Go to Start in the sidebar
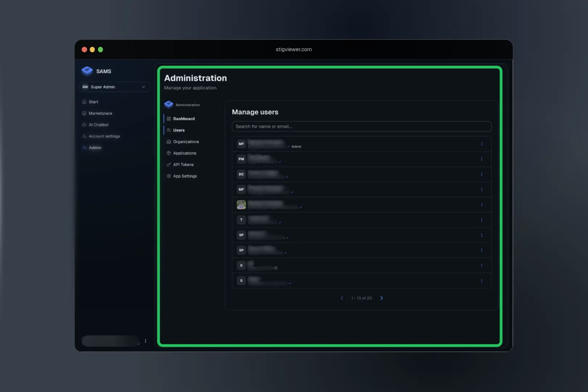Screen dimensions: 588x392 point(93,102)
